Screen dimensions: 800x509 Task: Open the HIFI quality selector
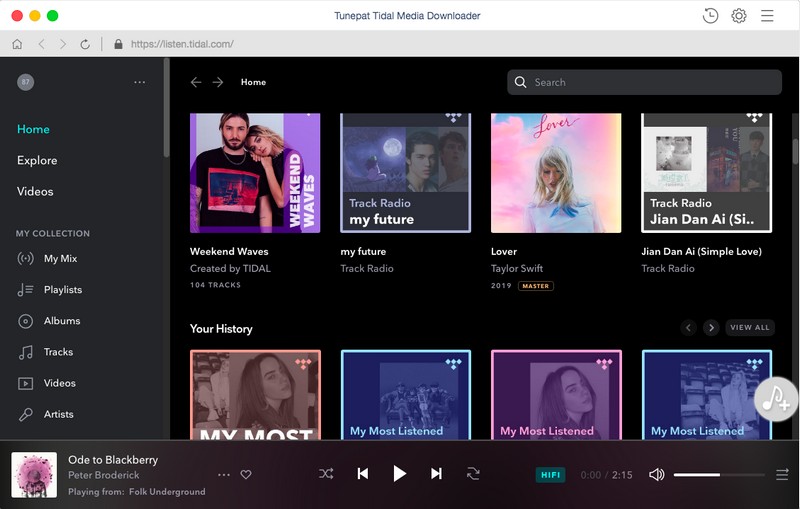click(x=551, y=475)
